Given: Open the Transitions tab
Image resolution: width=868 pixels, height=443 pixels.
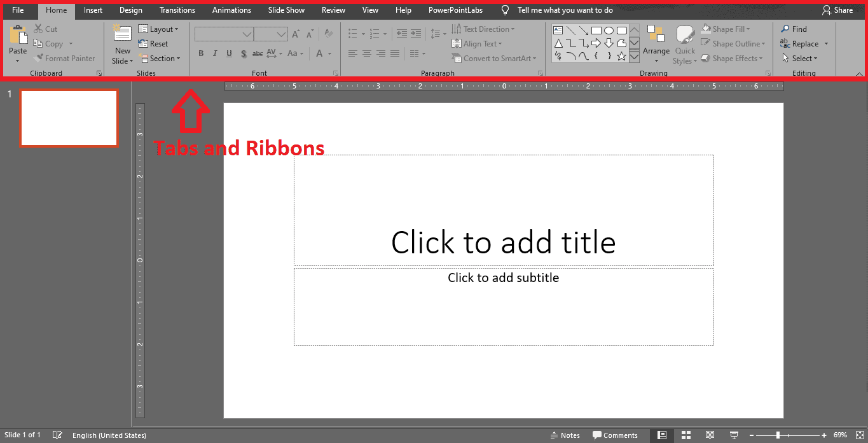Looking at the screenshot, I should (177, 10).
